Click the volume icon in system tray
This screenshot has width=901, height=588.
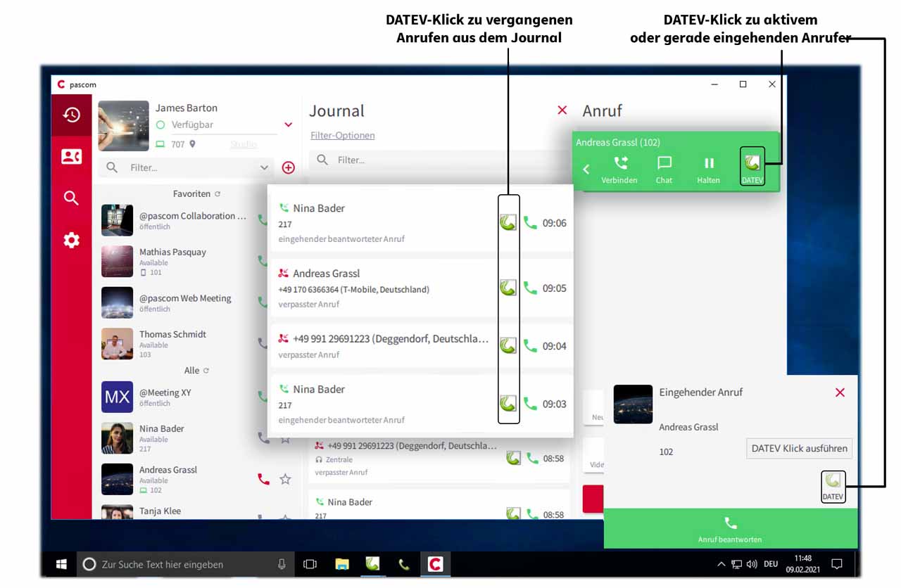752,564
